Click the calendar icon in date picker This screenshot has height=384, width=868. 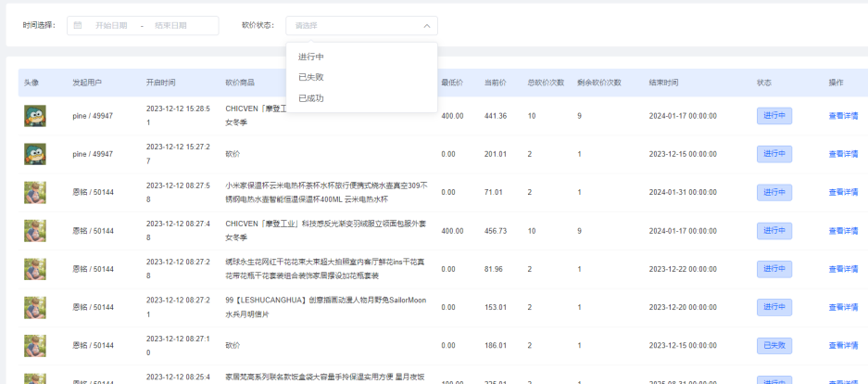point(78,25)
